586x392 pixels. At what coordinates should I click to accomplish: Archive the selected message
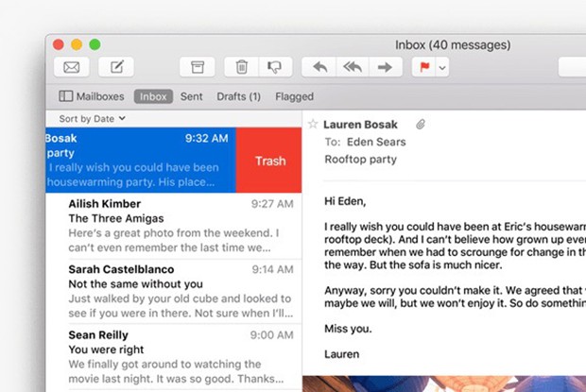point(198,67)
